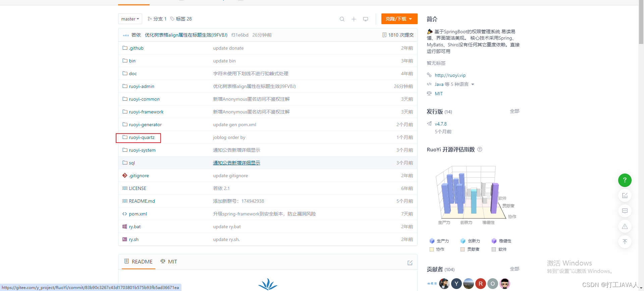
Task: Open the 克隆/下载 dropdown button
Action: click(x=399, y=19)
